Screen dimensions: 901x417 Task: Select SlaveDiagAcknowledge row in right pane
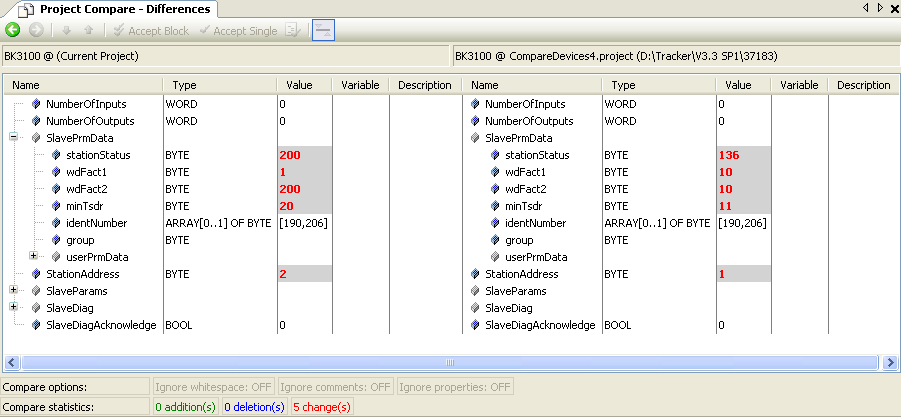(x=680, y=325)
